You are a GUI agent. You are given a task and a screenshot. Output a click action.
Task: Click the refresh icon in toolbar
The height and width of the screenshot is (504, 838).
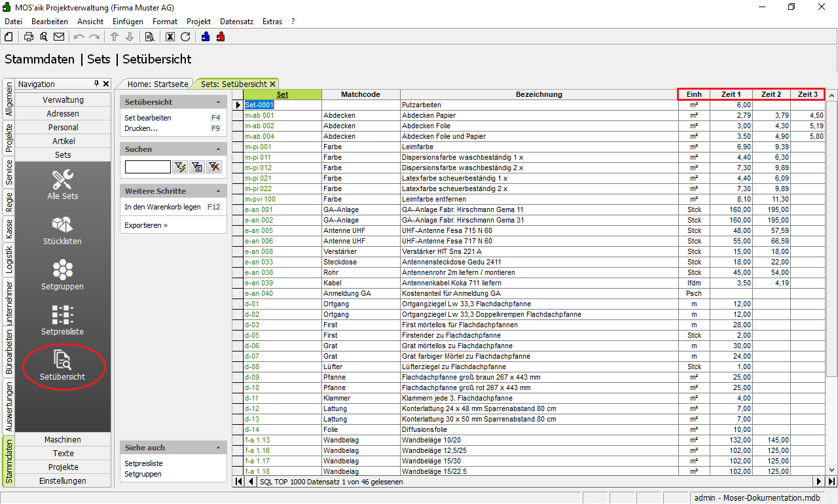185,37
